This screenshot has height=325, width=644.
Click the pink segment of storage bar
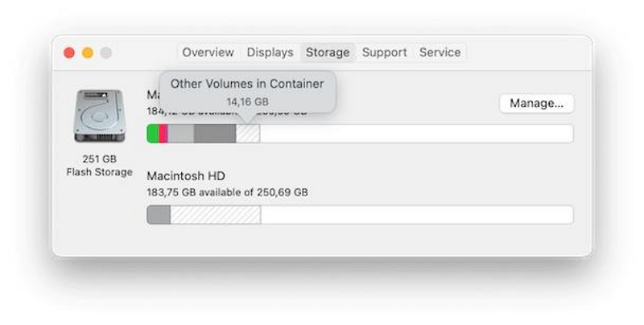click(x=163, y=134)
